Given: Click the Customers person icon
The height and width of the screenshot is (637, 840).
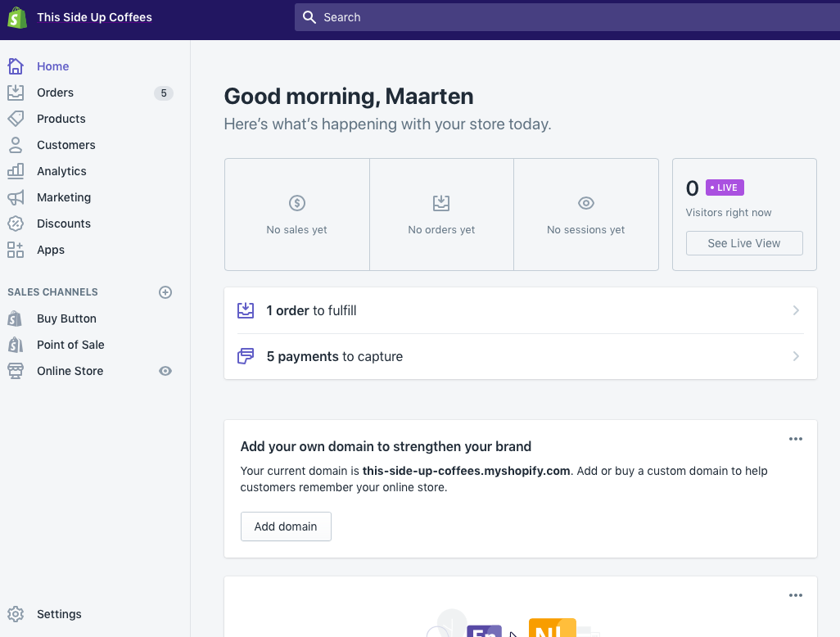Looking at the screenshot, I should [16, 145].
